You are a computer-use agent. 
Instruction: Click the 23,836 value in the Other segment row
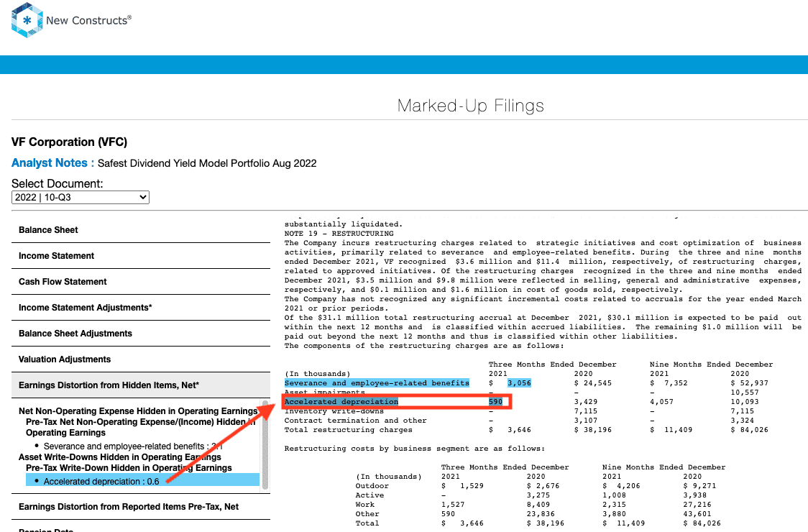click(541, 514)
